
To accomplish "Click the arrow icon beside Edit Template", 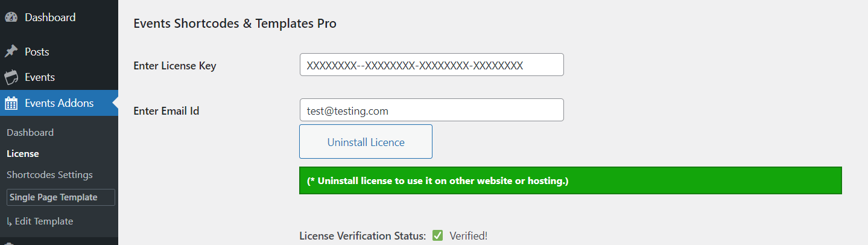I will tap(9, 221).
